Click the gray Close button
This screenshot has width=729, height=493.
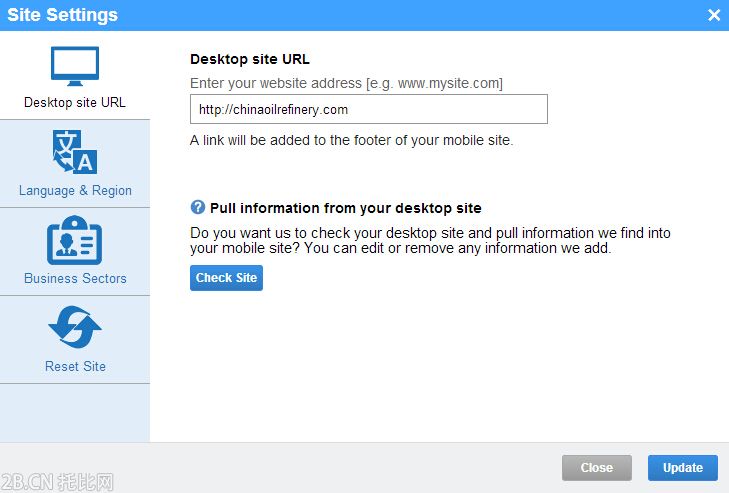point(596,468)
